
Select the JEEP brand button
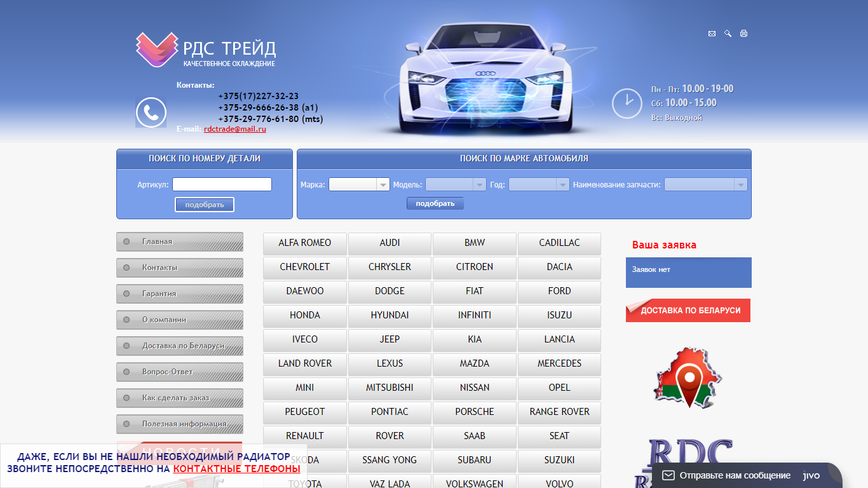click(x=390, y=340)
